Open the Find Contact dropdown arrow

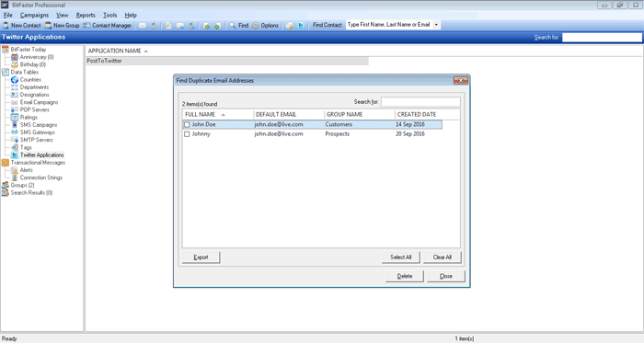(436, 25)
